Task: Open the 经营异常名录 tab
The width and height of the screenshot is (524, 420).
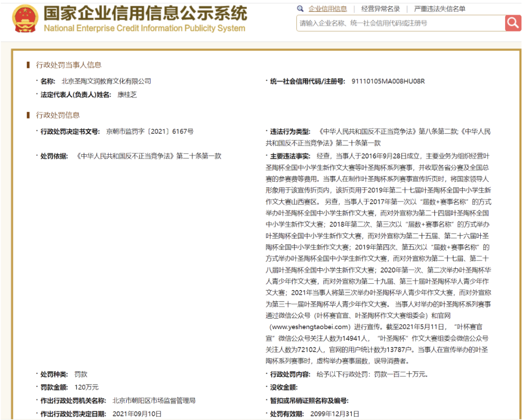Action: pos(380,9)
